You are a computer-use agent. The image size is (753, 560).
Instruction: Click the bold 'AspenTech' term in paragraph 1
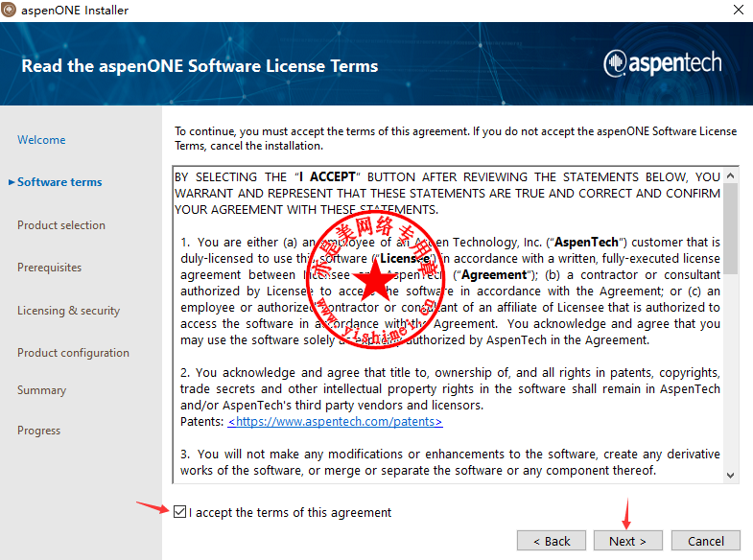tap(586, 242)
